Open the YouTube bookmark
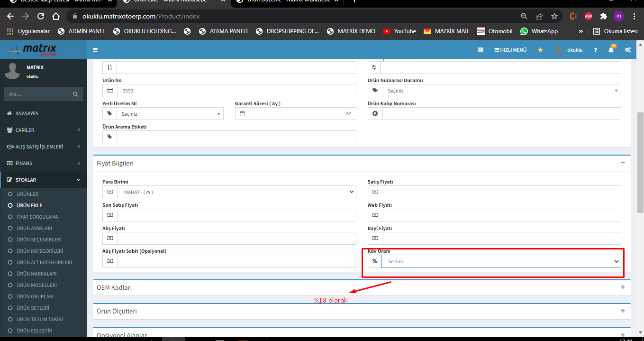Viewport: 644px width, 341px height. click(x=399, y=31)
